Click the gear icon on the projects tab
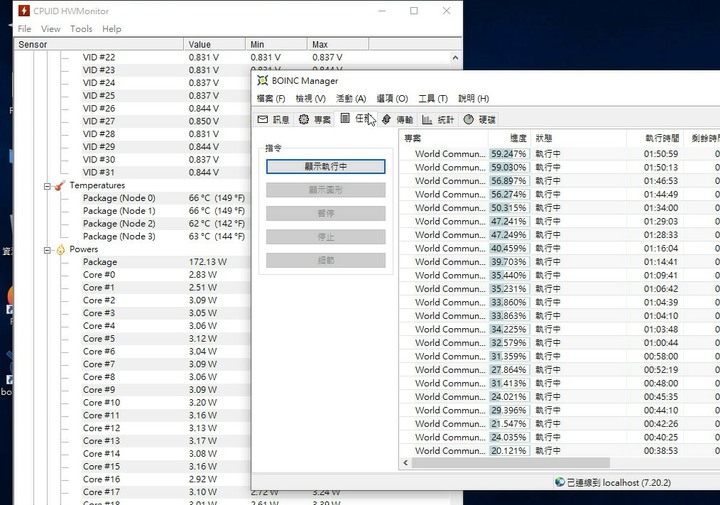 [x=304, y=119]
